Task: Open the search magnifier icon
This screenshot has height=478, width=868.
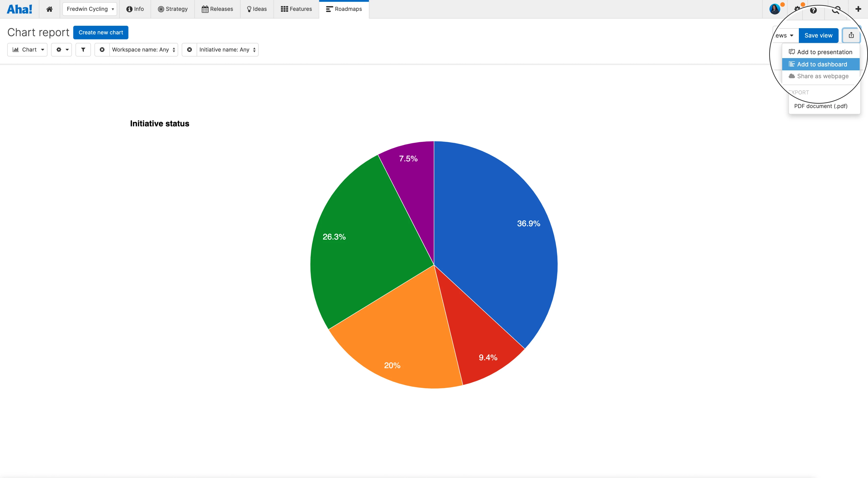Action: 836,10
